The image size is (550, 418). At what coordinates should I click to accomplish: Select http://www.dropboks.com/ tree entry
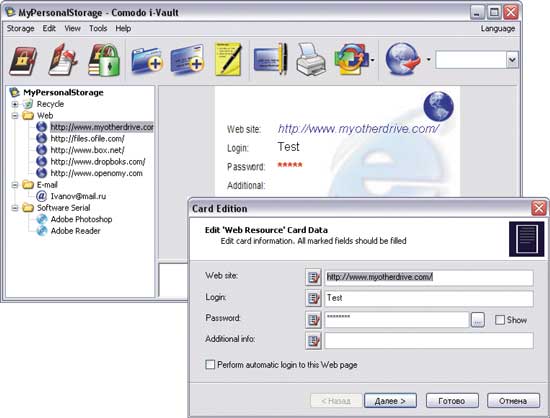tap(98, 162)
